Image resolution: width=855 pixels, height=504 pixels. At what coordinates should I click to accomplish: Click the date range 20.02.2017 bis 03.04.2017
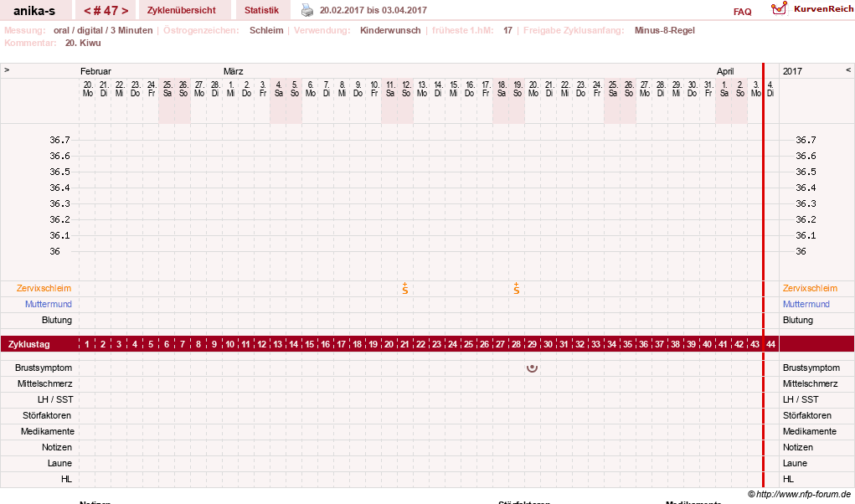(373, 10)
